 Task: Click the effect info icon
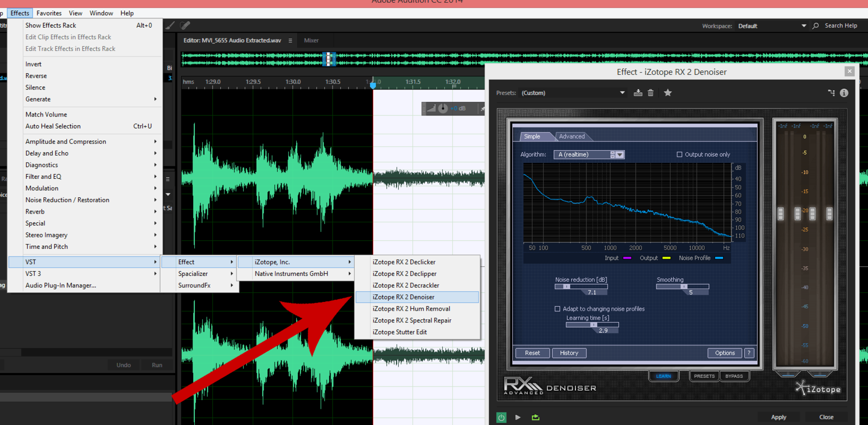844,93
